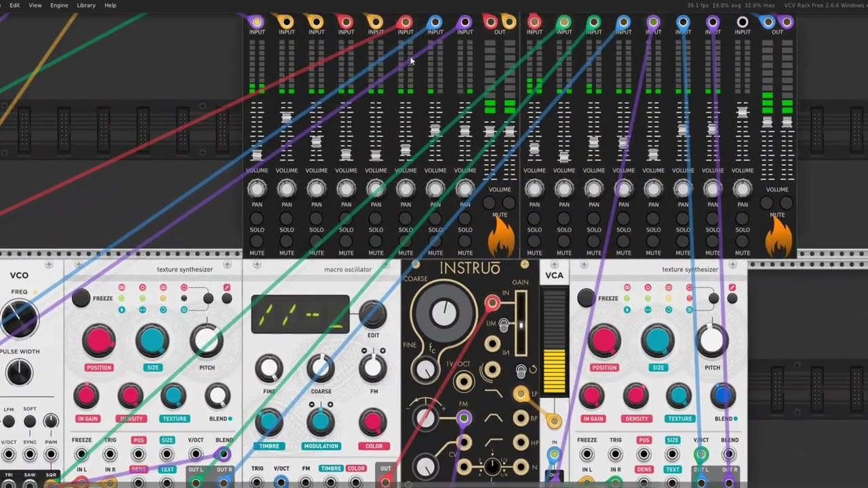This screenshot has height=488, width=868.
Task: Click volume fader of right mixer's unplugged channel
Action: (743, 112)
